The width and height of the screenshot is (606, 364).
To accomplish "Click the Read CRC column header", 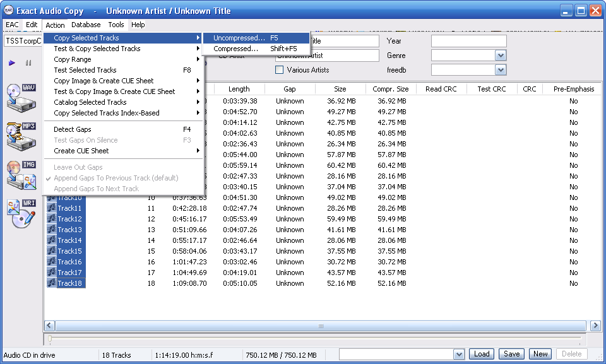I will [x=441, y=89].
